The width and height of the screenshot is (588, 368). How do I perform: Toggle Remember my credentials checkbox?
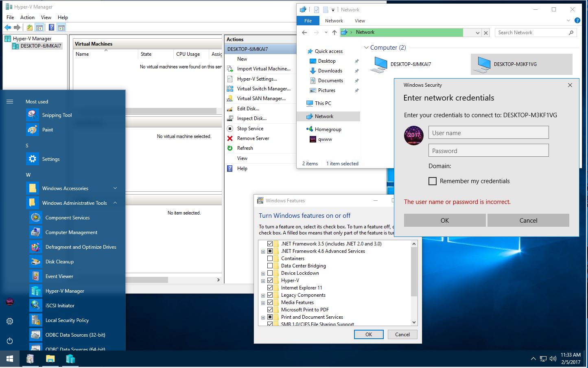tap(433, 181)
